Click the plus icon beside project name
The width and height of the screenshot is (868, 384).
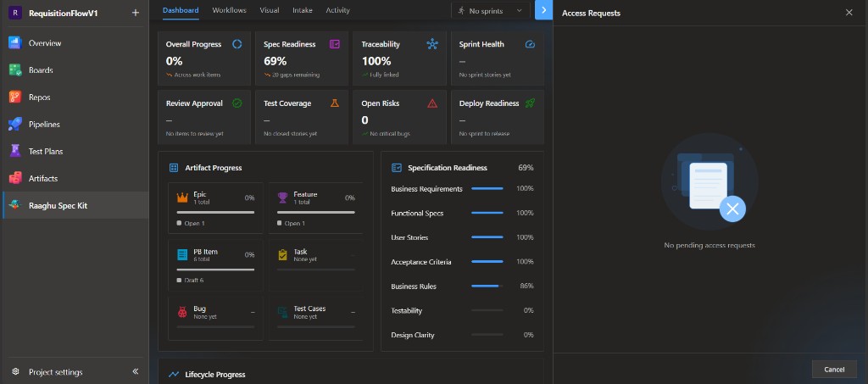click(135, 13)
